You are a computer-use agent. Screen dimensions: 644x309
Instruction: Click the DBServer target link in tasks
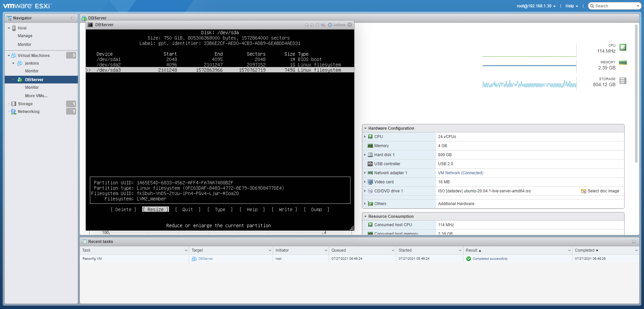(205, 259)
